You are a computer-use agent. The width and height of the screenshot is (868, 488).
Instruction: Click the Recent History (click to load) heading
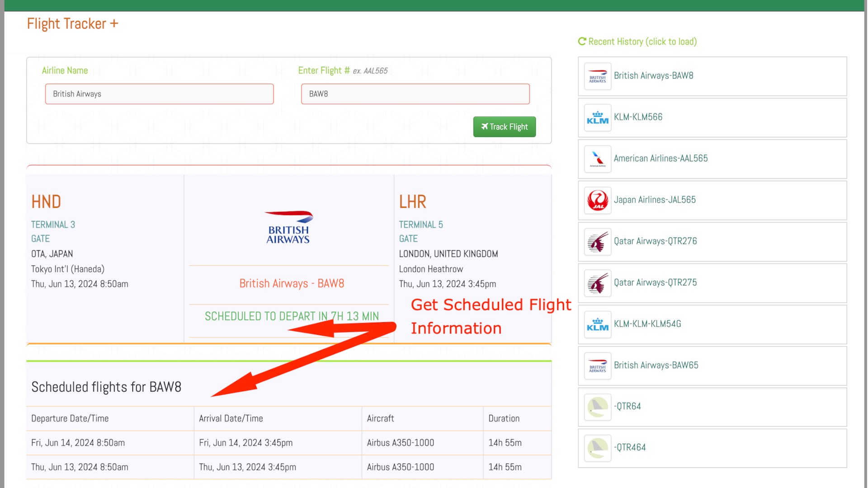[642, 42]
